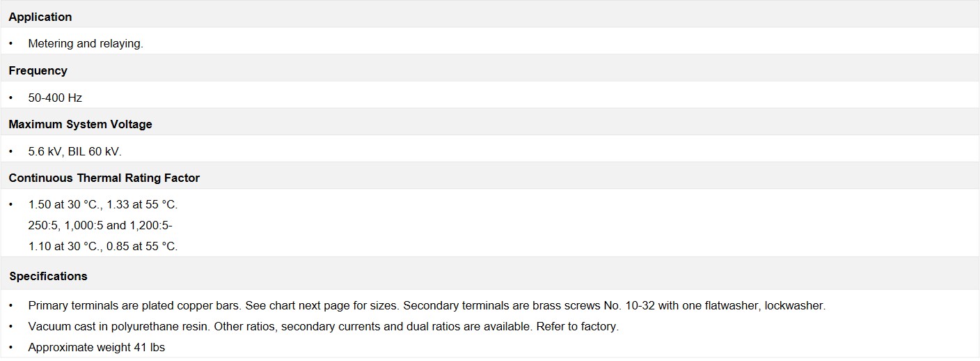The width and height of the screenshot is (980, 361).
Task: Select the Frequency section heading
Action: tap(38, 70)
